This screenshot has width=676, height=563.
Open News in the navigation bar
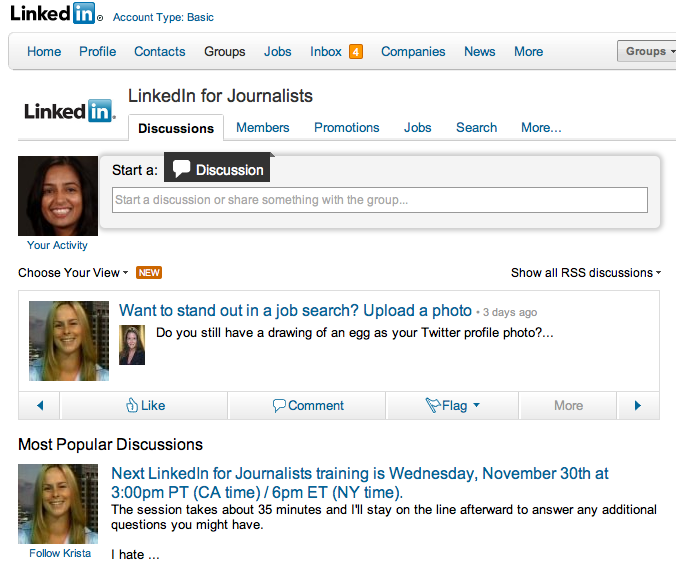(479, 52)
